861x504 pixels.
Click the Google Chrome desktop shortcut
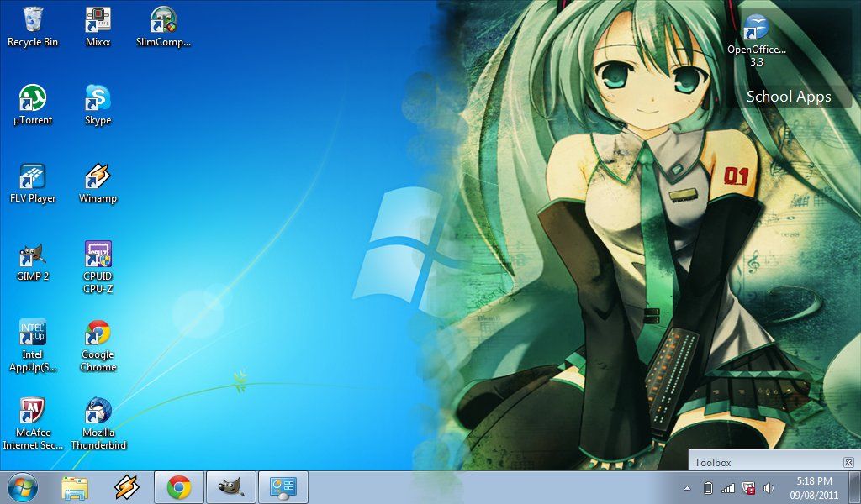(98, 345)
